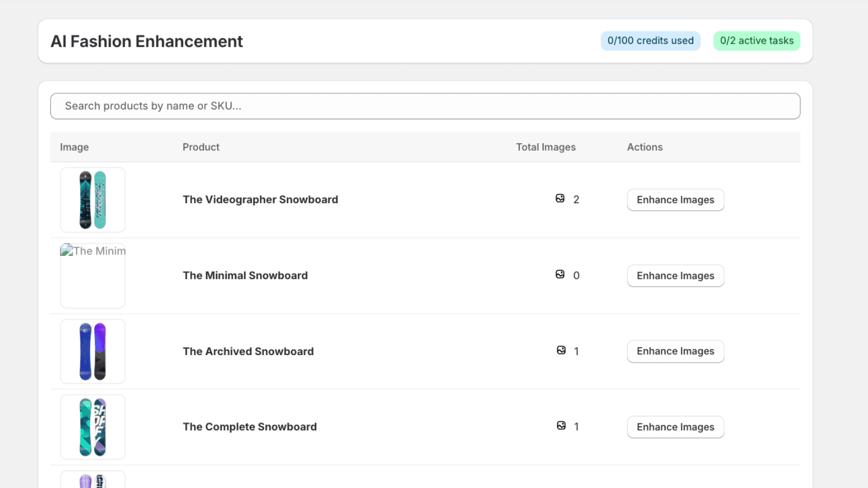Click image count icon for Complete Snowboard
This screenshot has width=868, height=488.
[561, 426]
